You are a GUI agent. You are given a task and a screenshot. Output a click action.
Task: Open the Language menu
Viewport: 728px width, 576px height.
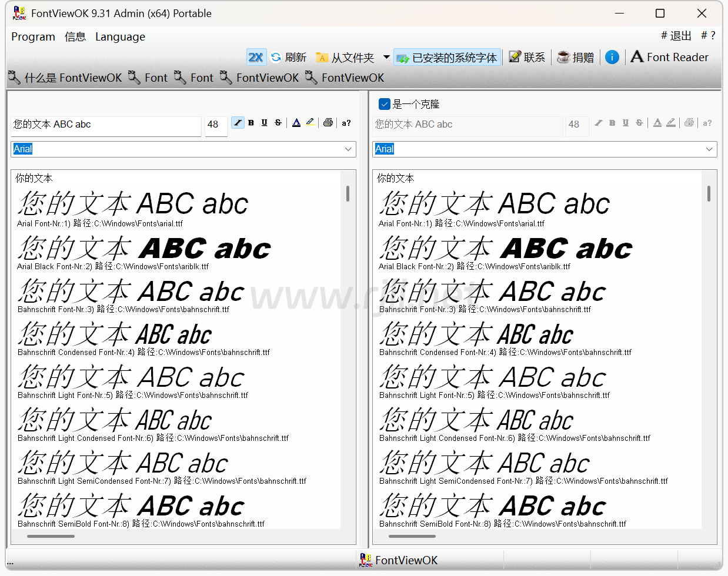(x=120, y=36)
